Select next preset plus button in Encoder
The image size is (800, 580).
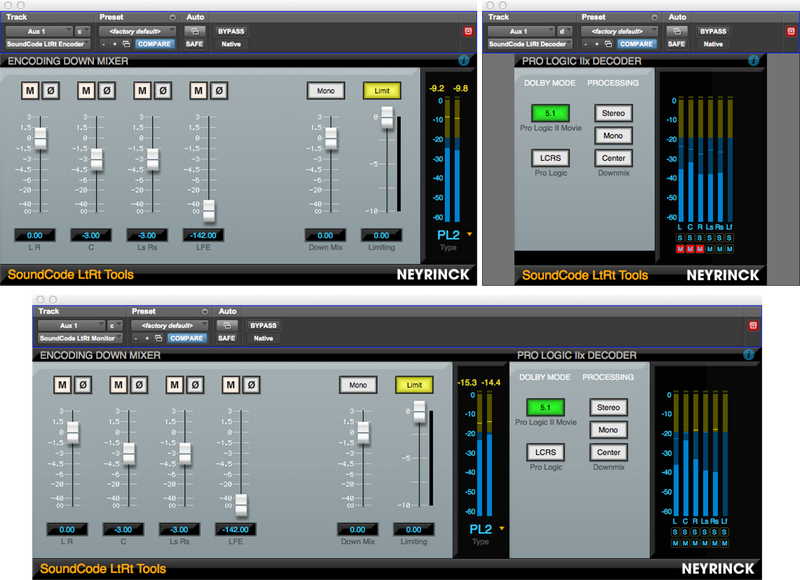point(115,44)
